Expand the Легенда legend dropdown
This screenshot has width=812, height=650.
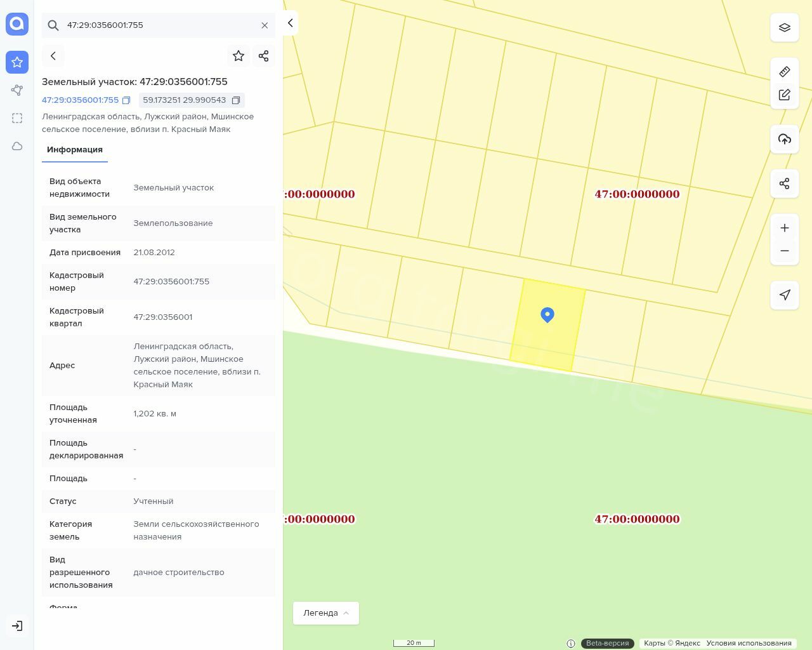click(x=325, y=613)
